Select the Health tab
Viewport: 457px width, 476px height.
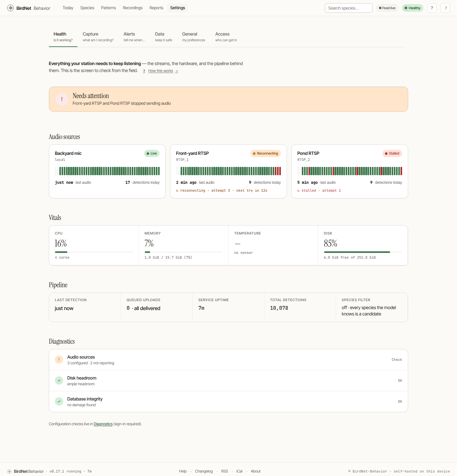[63, 37]
